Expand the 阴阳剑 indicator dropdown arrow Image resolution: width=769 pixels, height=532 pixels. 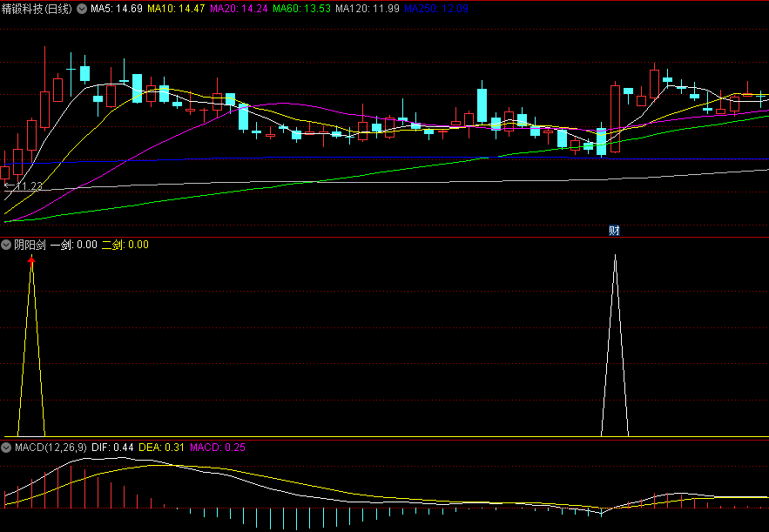(6, 245)
